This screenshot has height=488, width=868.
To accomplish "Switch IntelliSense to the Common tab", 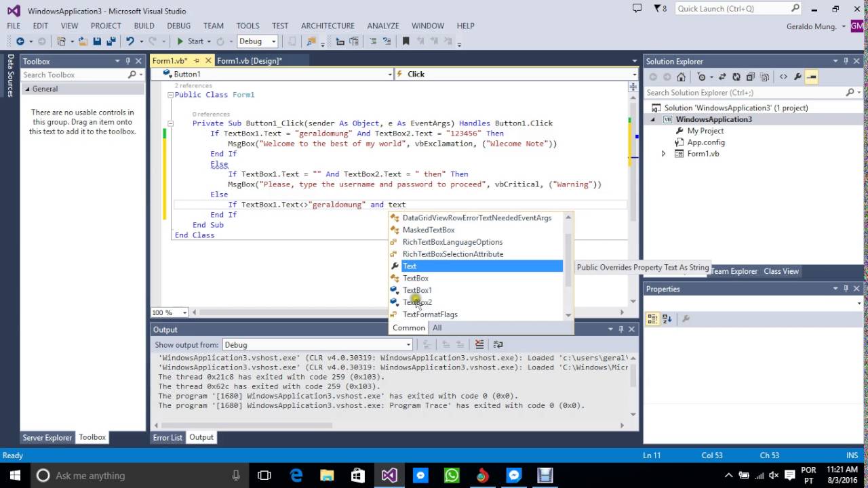I will pos(409,327).
